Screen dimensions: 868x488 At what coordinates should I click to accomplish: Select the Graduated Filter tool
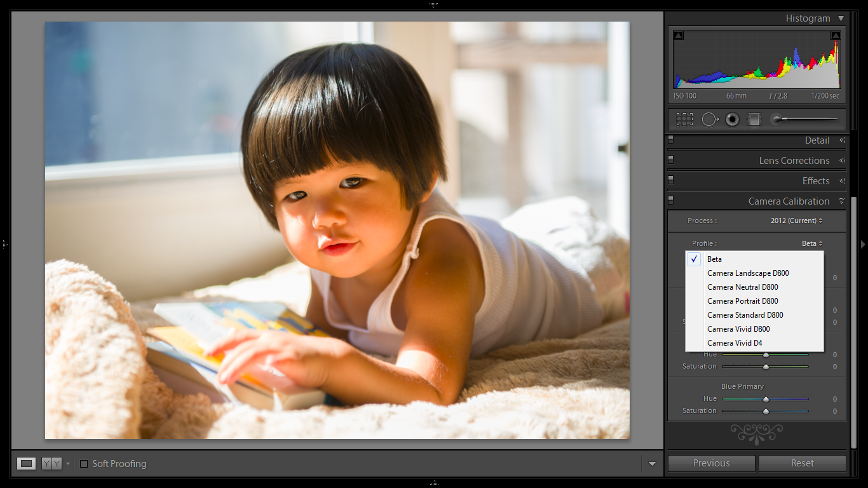[x=754, y=119]
